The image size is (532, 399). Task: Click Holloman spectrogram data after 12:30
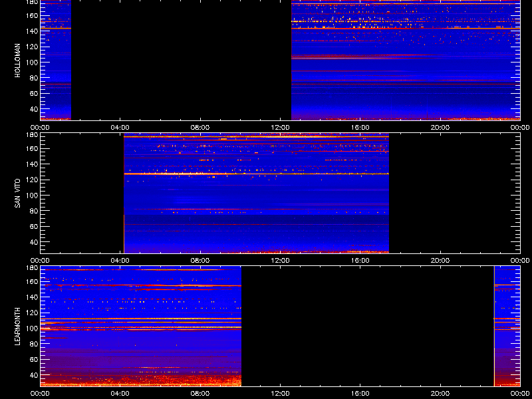coord(406,60)
